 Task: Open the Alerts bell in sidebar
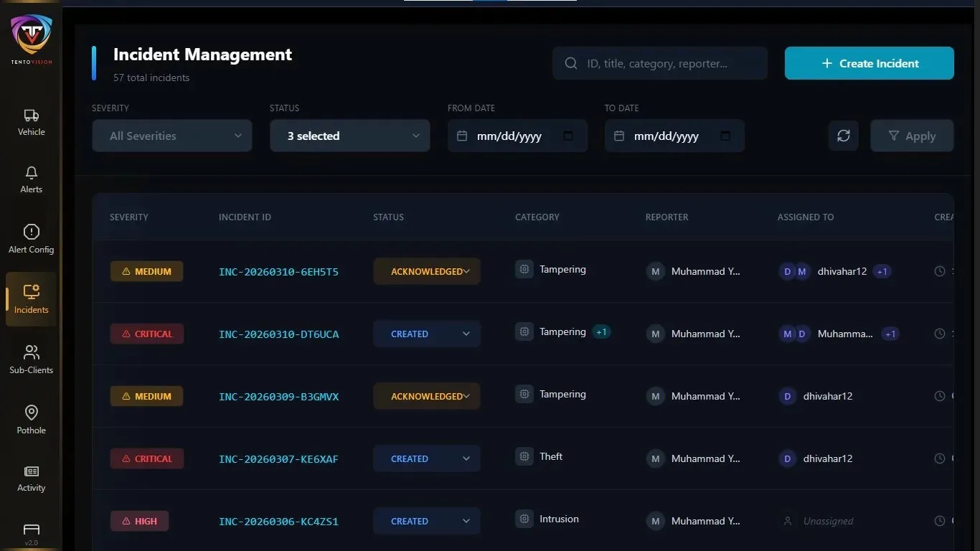point(31,179)
